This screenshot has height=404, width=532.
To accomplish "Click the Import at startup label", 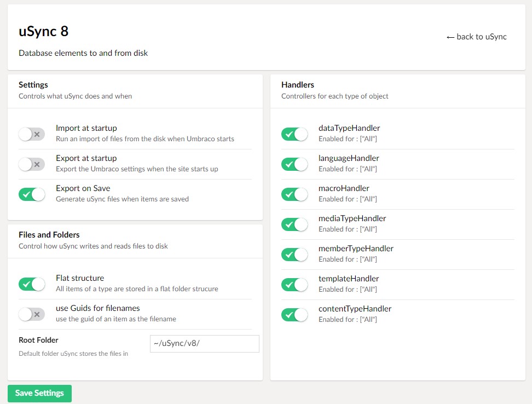I will [86, 128].
